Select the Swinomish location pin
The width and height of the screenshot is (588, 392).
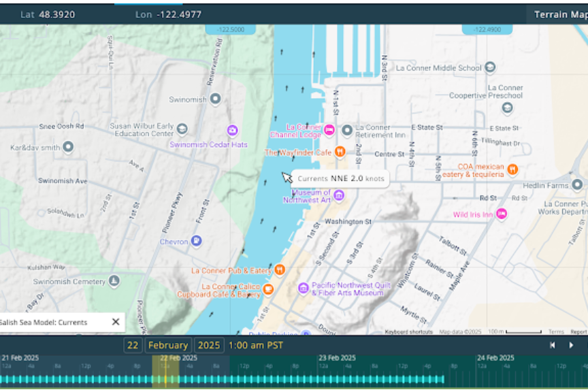[x=215, y=99]
